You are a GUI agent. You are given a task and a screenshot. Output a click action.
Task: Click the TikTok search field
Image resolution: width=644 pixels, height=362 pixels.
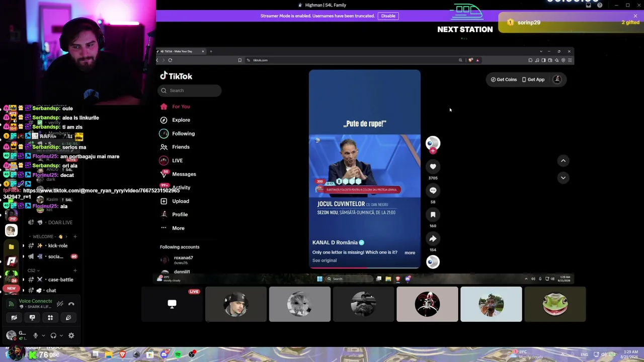coord(191,90)
